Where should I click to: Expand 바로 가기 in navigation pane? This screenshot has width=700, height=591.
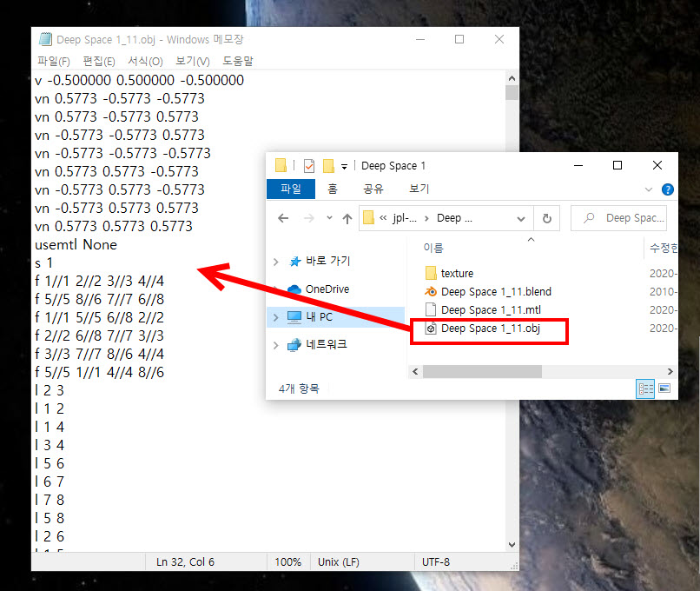click(x=276, y=262)
